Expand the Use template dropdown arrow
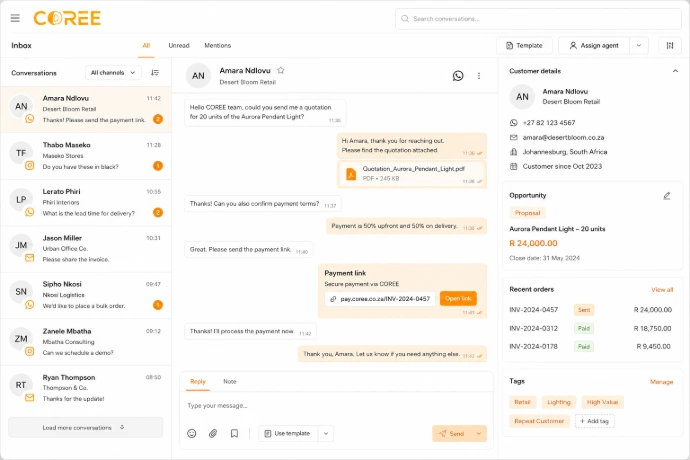This screenshot has width=690, height=460. (x=326, y=434)
